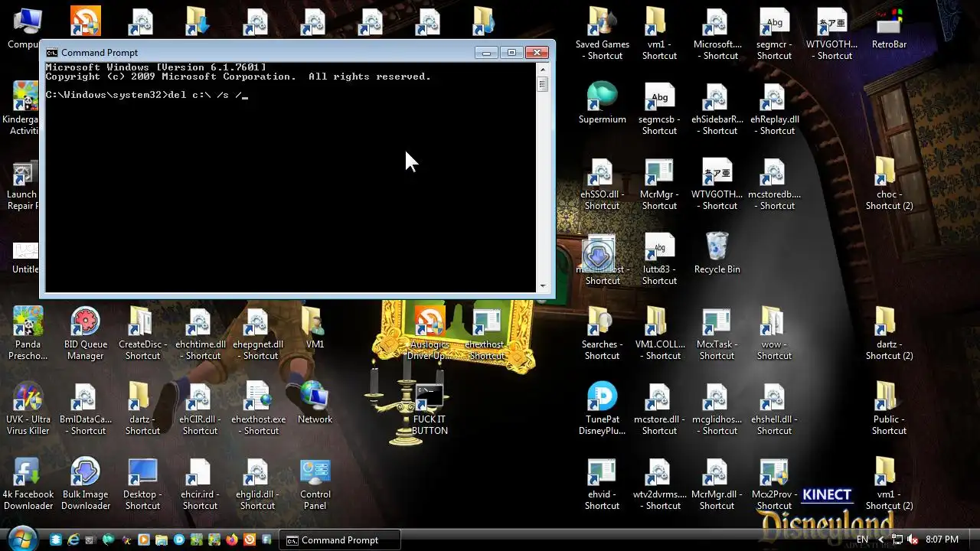Screen dimensions: 980x551
Task: Select the ehshell.dll shortcut icon
Action: (x=774, y=408)
